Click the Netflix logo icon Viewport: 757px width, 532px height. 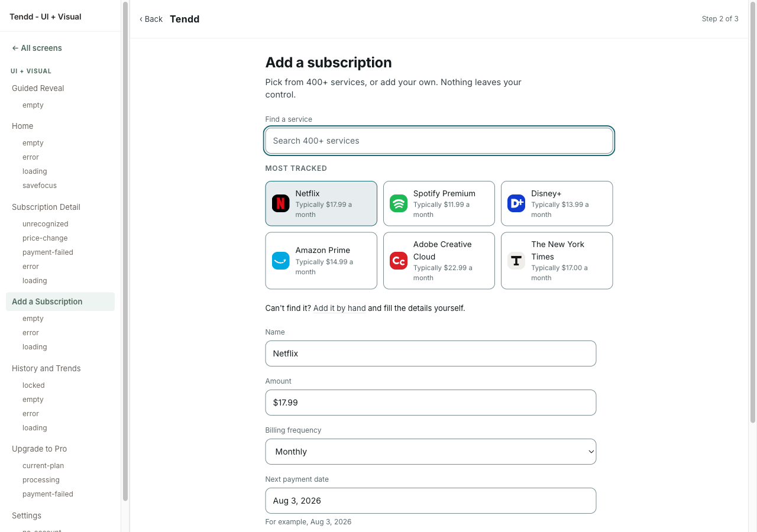(280, 203)
